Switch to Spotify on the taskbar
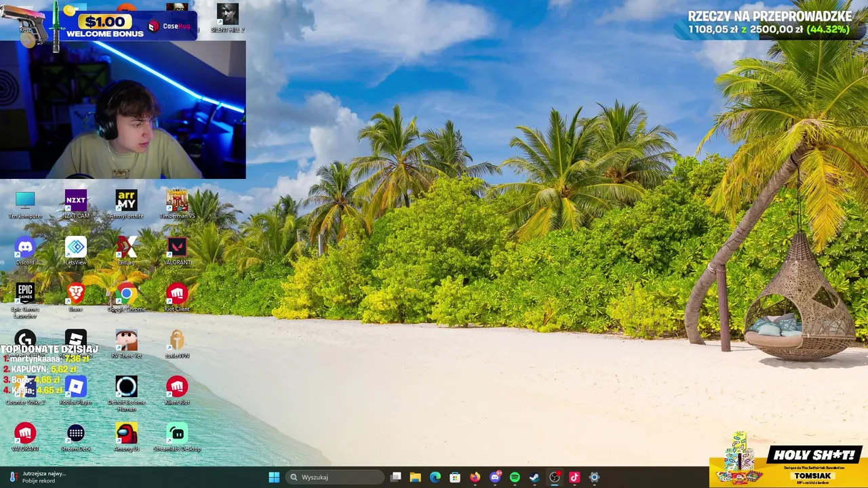This screenshot has height=488, width=868. 515,477
